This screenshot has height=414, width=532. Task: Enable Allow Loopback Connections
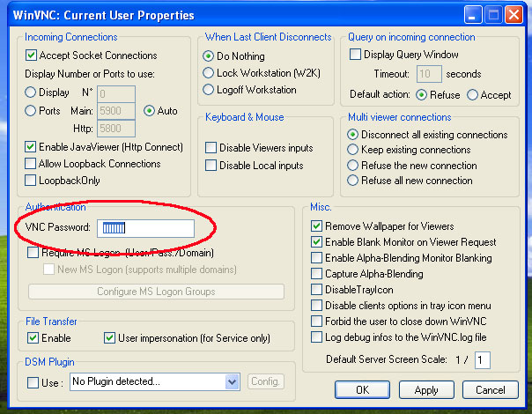point(31,164)
